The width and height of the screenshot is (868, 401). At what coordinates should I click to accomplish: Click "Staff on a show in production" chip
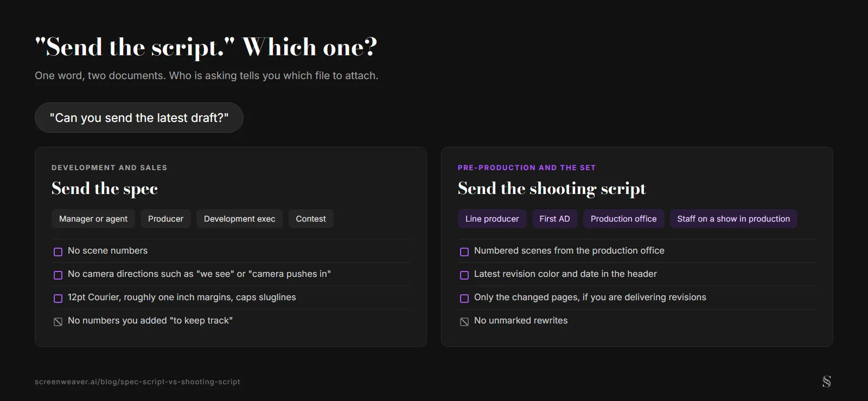[x=733, y=219]
